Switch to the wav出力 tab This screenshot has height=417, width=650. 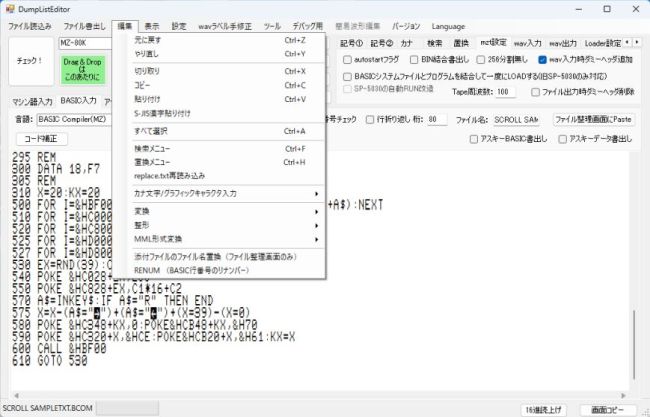[x=563, y=43]
